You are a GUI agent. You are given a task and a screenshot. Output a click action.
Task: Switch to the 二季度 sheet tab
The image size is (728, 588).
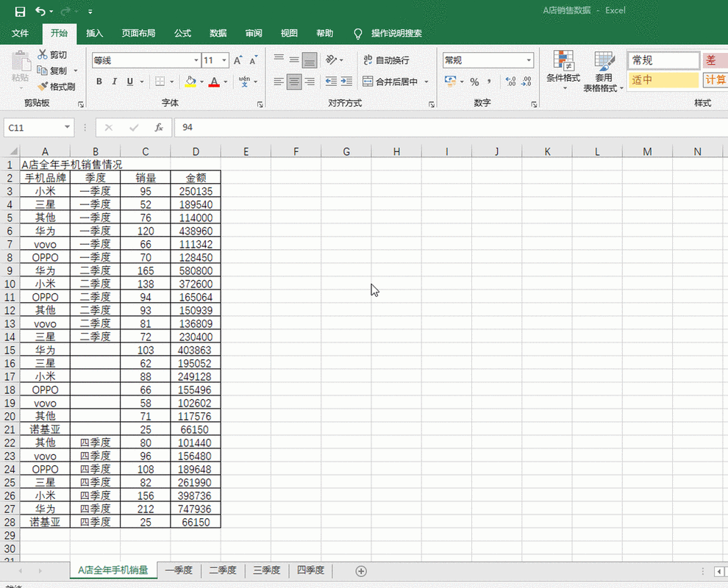point(222,570)
